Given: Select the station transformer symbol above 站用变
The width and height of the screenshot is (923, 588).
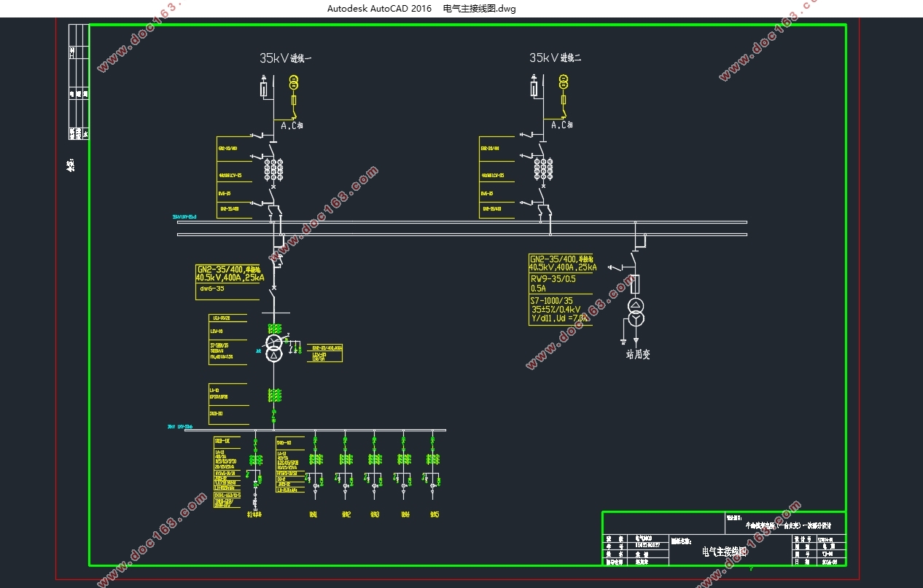Looking at the screenshot, I should (x=636, y=311).
